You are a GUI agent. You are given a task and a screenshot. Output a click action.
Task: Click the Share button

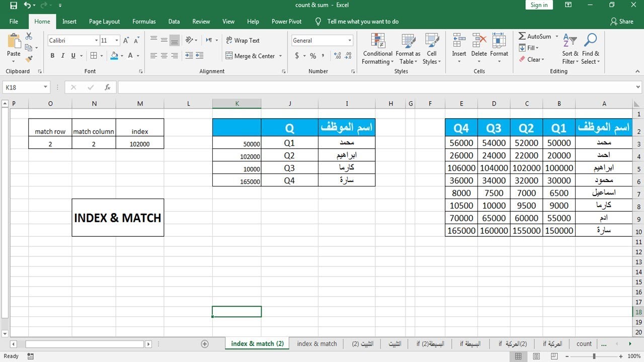click(622, 22)
